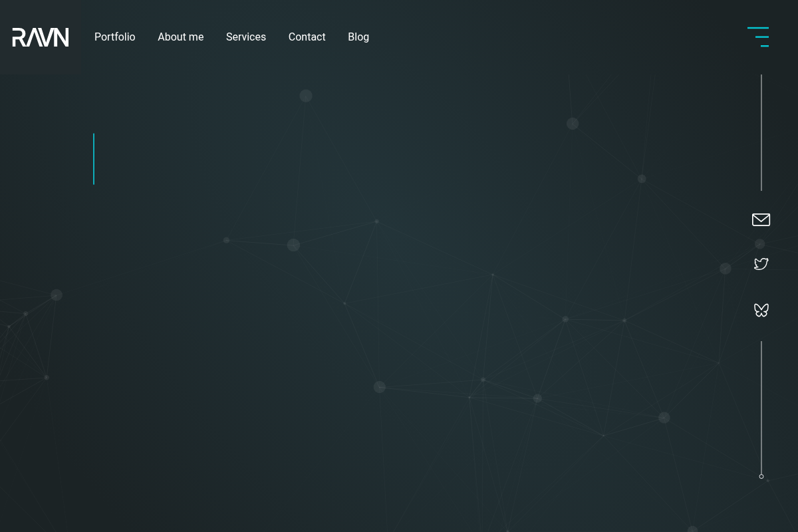Screen dimensions: 798x532
Task: Navigate to the Contact page
Action: [307, 37]
